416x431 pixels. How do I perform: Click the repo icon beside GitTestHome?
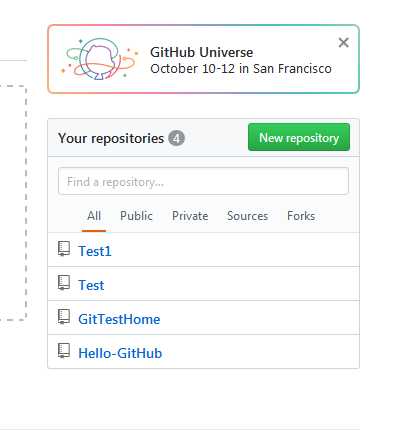click(64, 317)
